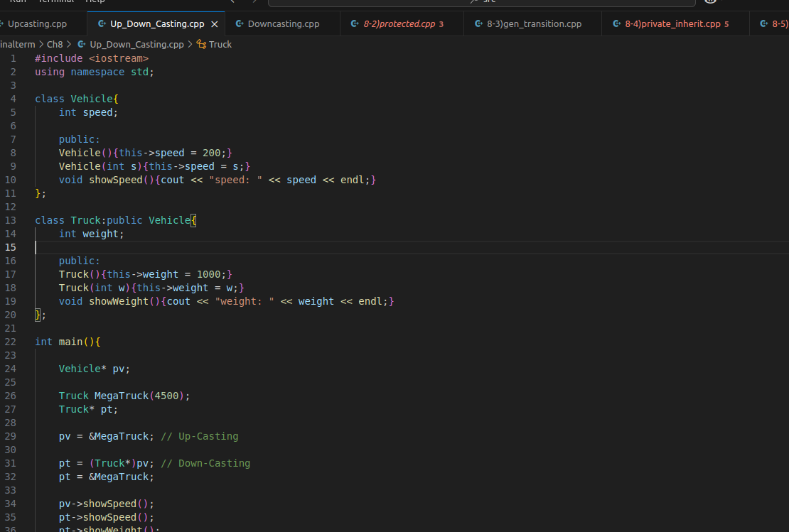
Task: Open the Truck symbol breadcrumb picker
Action: coord(220,44)
